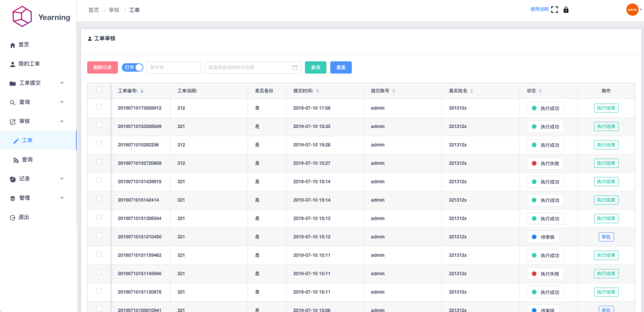Click 执行成功 status of order 20190710153508549
Image resolution: width=644 pixels, height=312 pixels.
(x=546, y=127)
